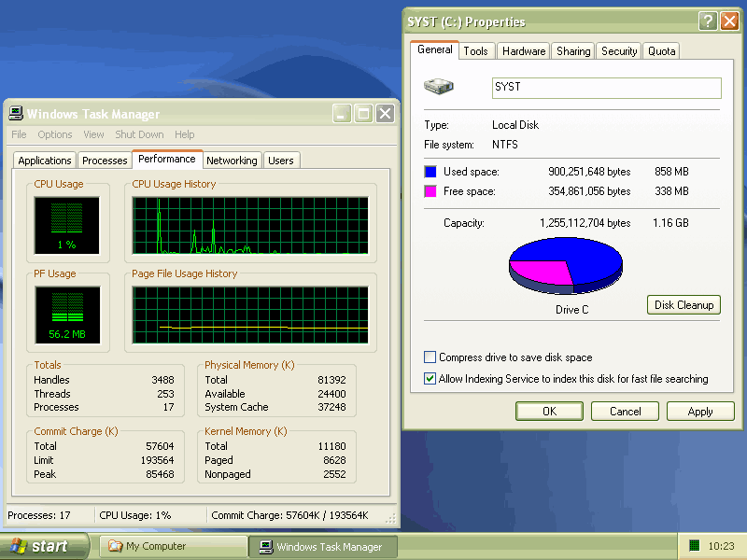Open the Shut Down menu

tap(139, 134)
